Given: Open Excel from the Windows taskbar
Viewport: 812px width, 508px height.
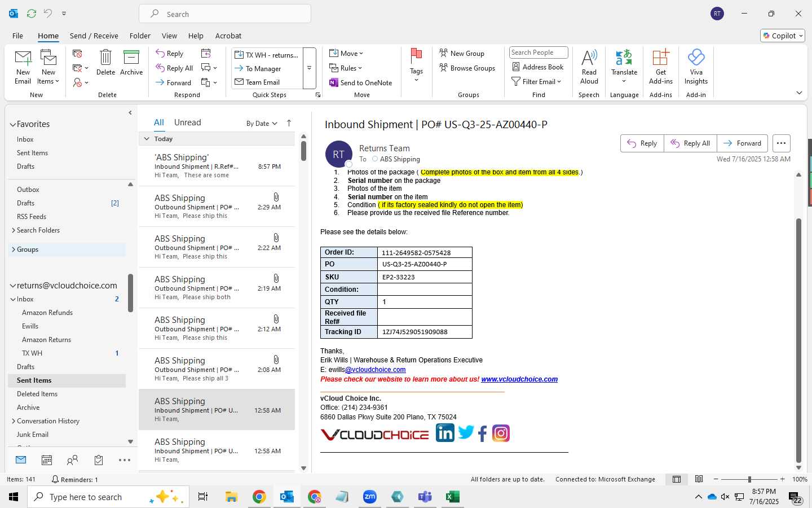Looking at the screenshot, I should point(452,497).
